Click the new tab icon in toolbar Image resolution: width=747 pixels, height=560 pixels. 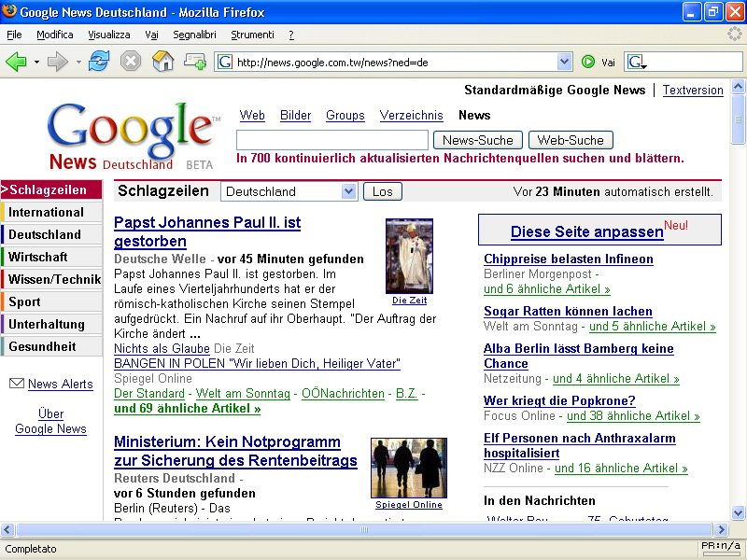[194, 62]
